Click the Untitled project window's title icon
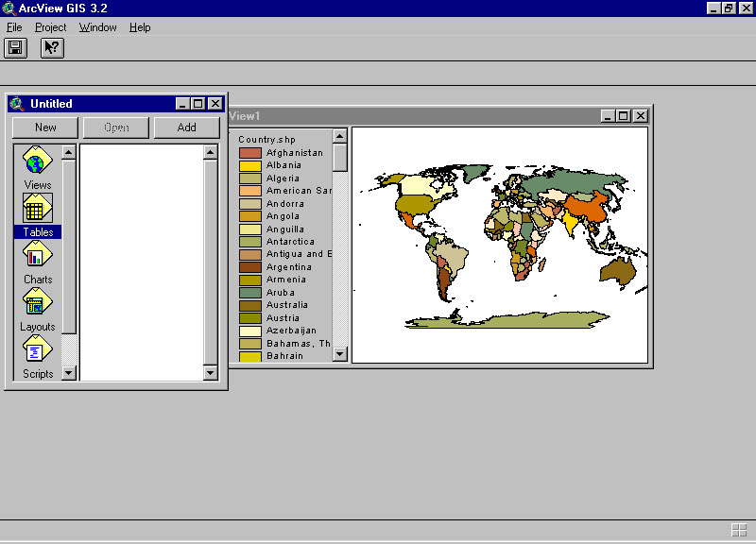The height and width of the screenshot is (544, 756). [x=16, y=104]
